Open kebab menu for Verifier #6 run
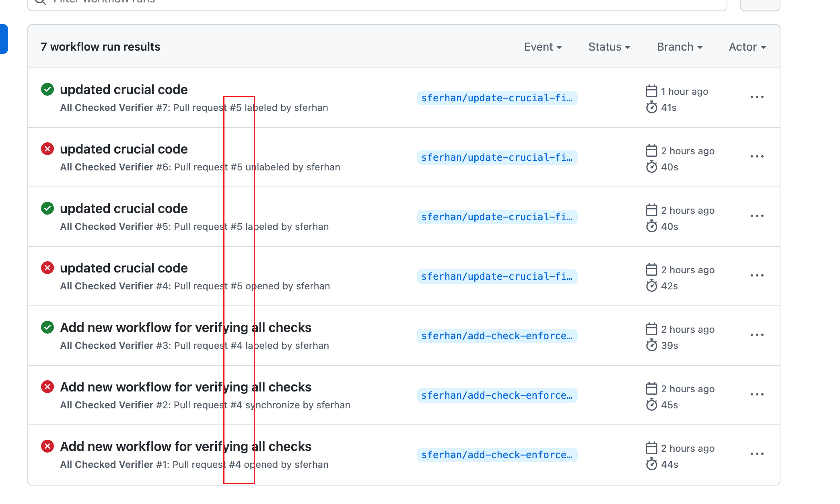 757,157
